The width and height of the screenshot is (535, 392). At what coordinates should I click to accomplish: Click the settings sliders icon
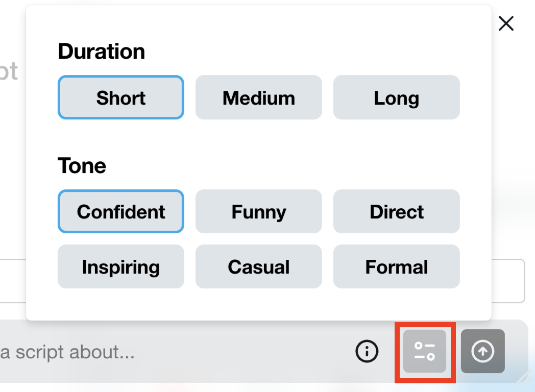coord(425,351)
